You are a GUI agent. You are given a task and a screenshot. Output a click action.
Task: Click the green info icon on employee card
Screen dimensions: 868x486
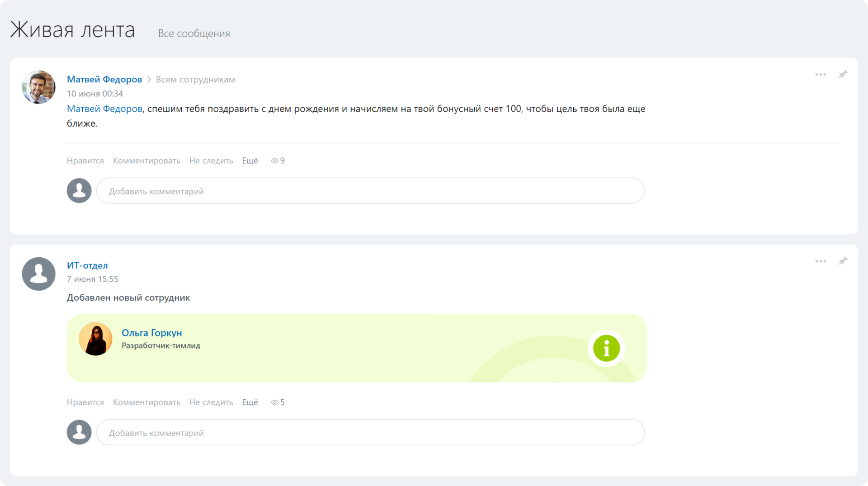(606, 348)
